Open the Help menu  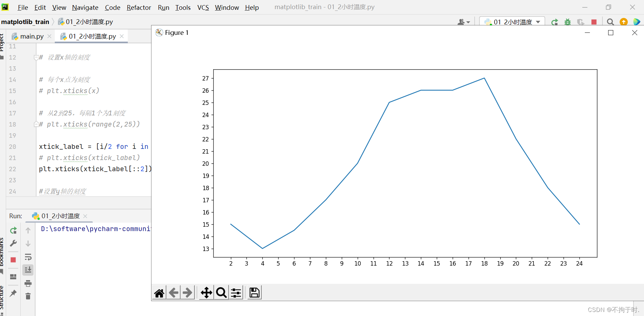[x=252, y=7]
